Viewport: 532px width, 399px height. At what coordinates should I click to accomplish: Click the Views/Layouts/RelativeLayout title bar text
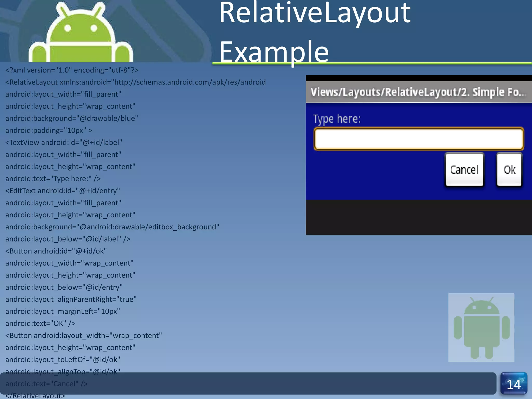(418, 92)
